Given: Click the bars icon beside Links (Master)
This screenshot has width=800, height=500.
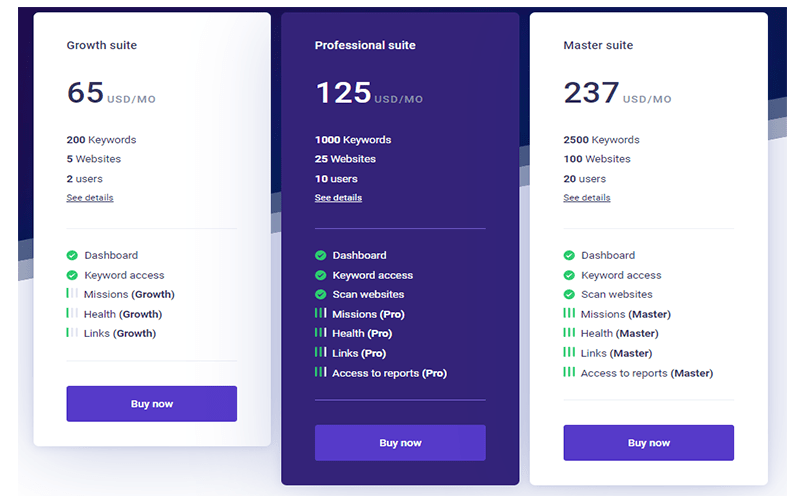Looking at the screenshot, I should tap(569, 352).
